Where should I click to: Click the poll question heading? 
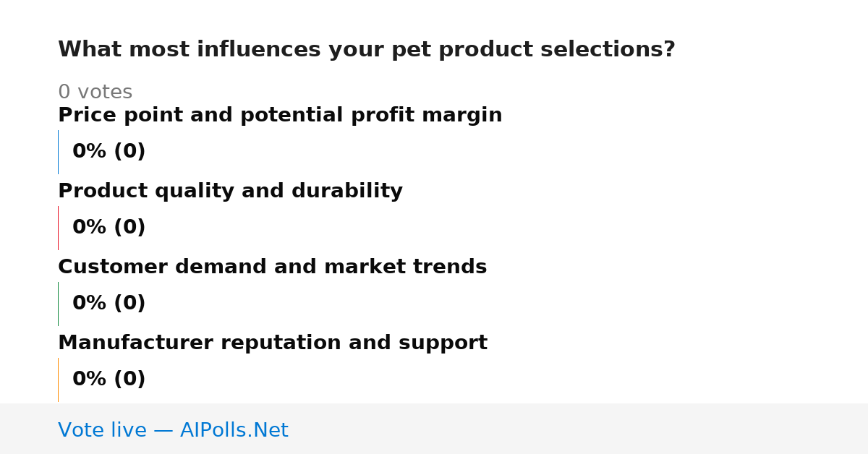(x=367, y=50)
